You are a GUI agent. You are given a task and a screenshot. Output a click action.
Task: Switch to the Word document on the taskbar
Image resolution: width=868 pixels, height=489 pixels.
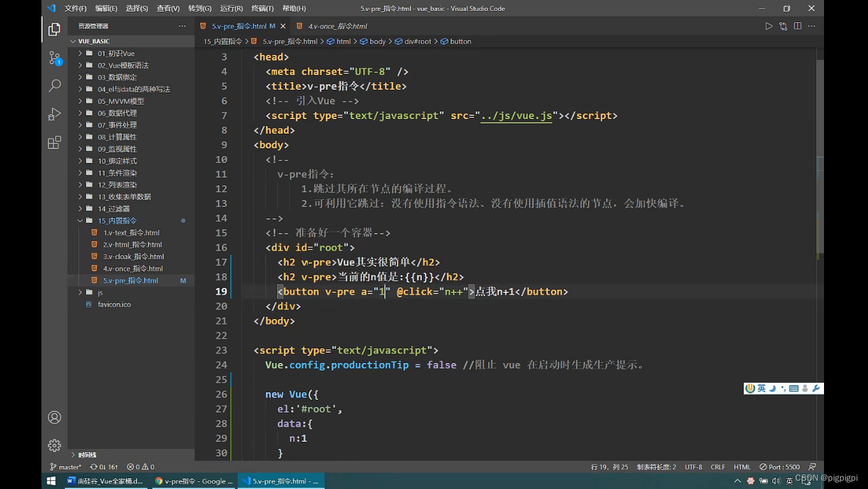point(106,481)
